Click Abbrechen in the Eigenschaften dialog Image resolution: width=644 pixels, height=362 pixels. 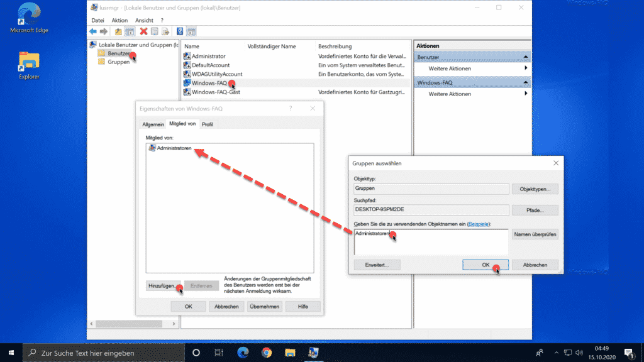pyautogui.click(x=226, y=307)
